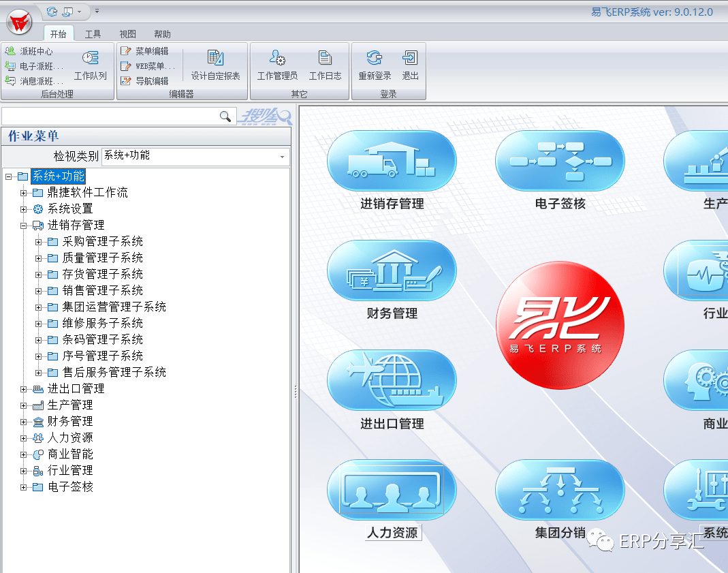Open 电子派班 item
Viewport: 728px width, 573px height.
pos(33,66)
